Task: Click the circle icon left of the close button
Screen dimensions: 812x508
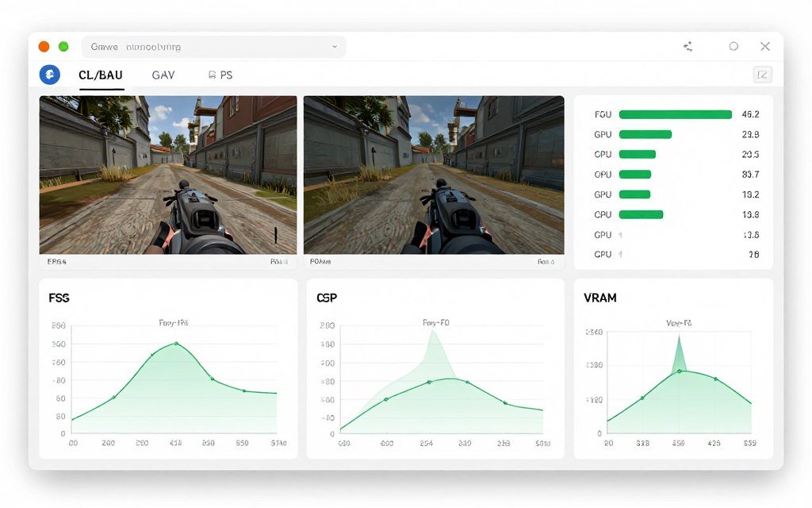Action: (x=733, y=46)
